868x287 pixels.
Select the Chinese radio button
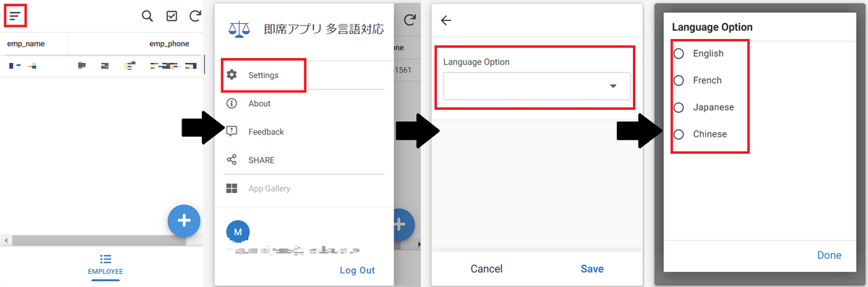(678, 134)
